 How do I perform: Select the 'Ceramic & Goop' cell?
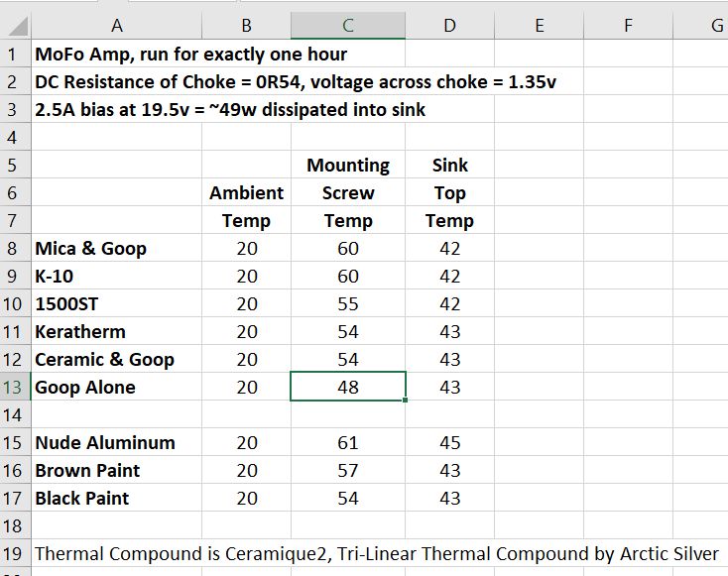click(116, 359)
